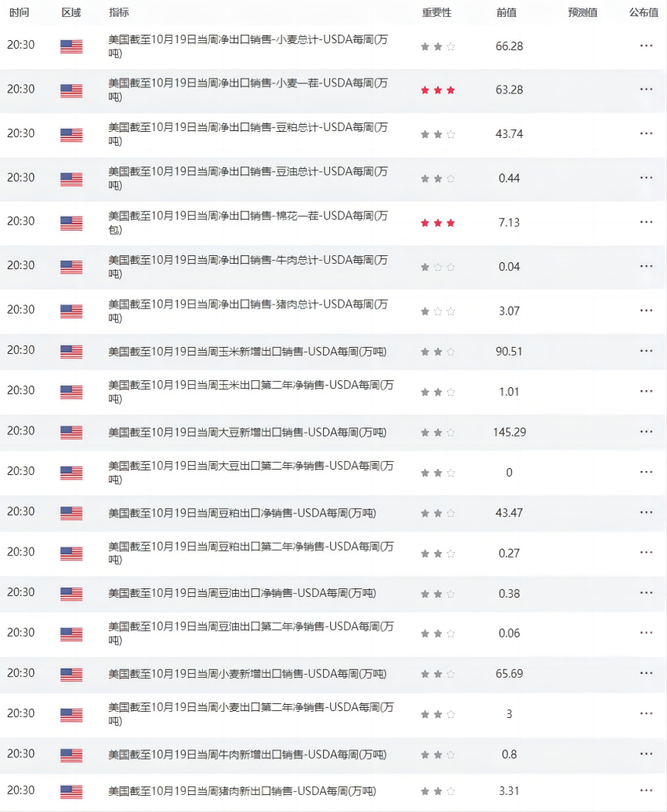
Task: Select previous value 43.47
Action: [509, 513]
